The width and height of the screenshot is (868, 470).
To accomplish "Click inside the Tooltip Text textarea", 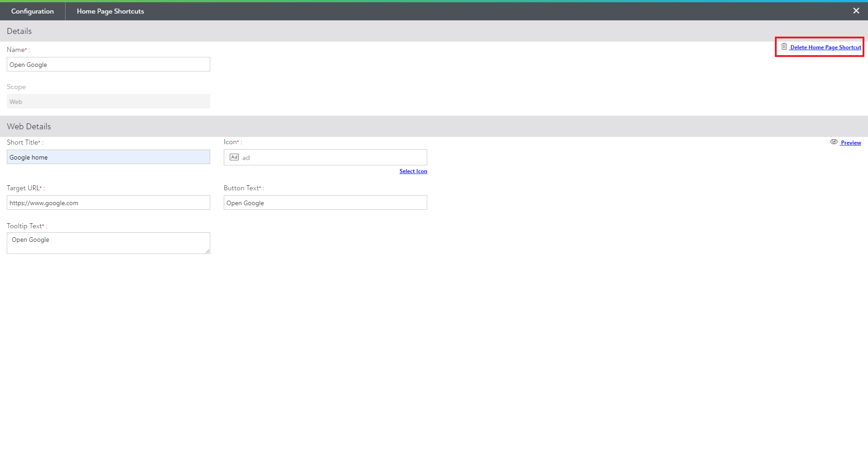I will tap(108, 243).
